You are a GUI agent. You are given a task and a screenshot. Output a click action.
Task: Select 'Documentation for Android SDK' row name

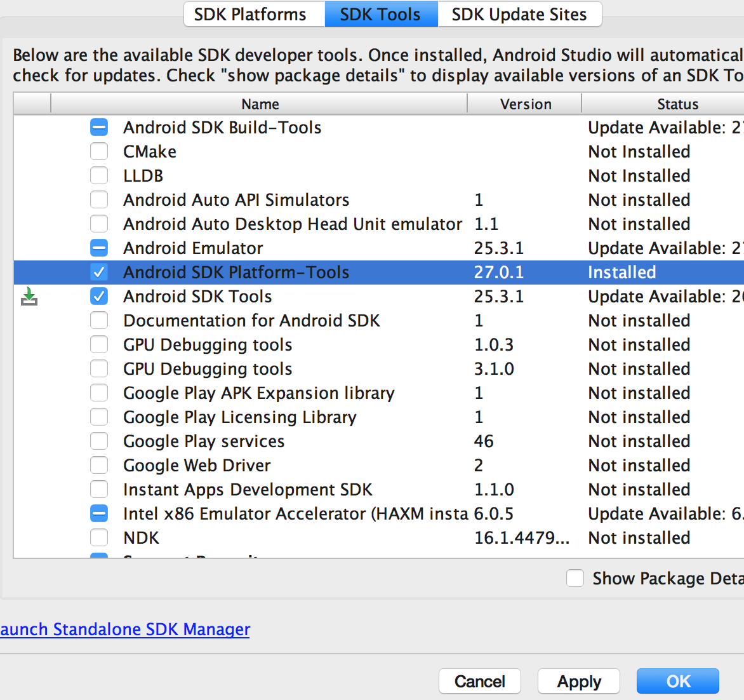252,321
